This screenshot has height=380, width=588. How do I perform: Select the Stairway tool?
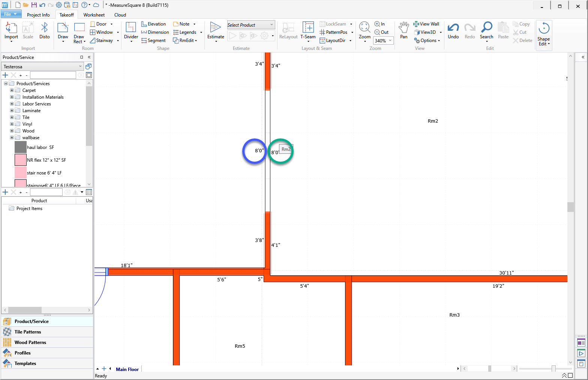[101, 41]
